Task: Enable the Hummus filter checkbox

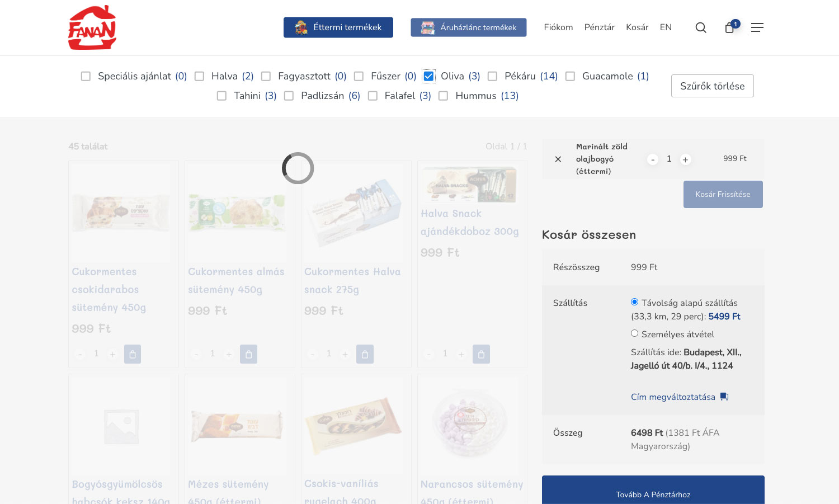Action: [x=444, y=96]
